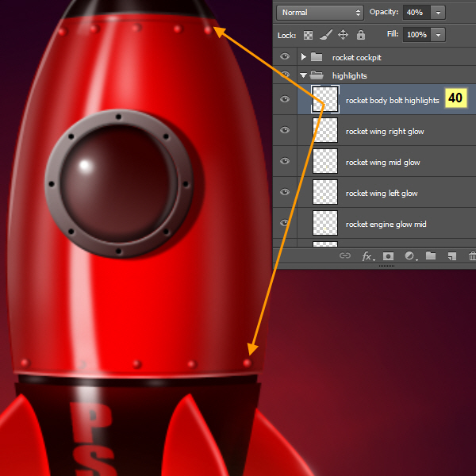Viewport: 476px width, 476px height.
Task: Open the Normal blend mode dropdown
Action: point(320,13)
